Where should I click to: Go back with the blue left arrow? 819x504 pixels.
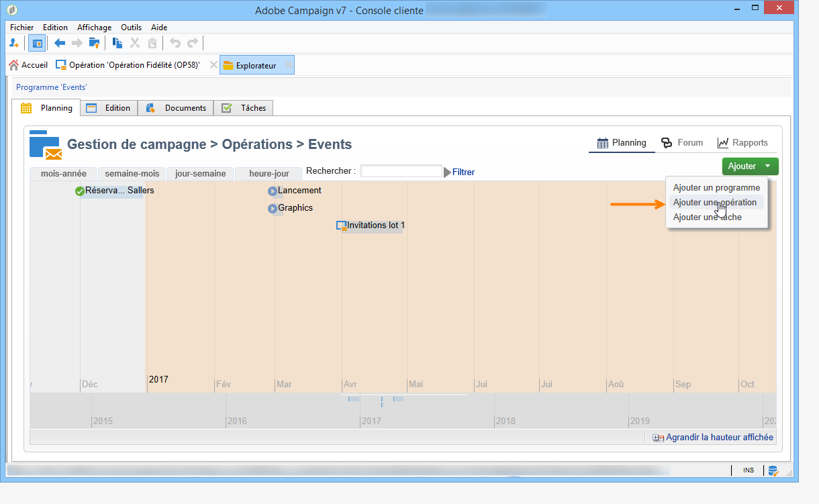click(60, 43)
